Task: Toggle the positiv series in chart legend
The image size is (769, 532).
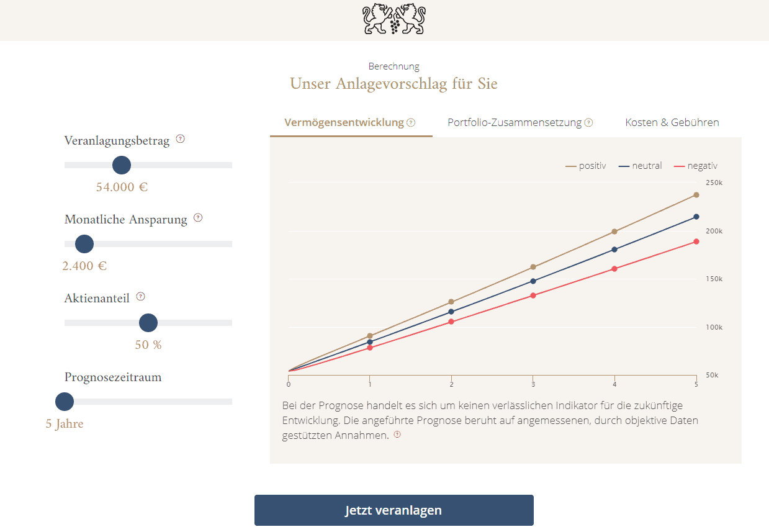Action: pyautogui.click(x=585, y=166)
